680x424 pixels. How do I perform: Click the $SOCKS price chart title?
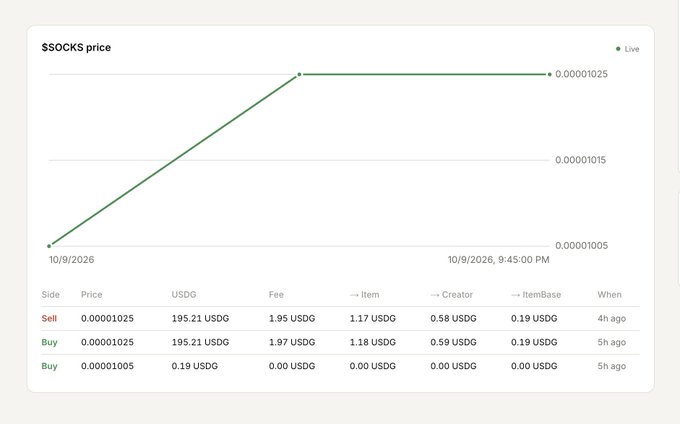76,48
